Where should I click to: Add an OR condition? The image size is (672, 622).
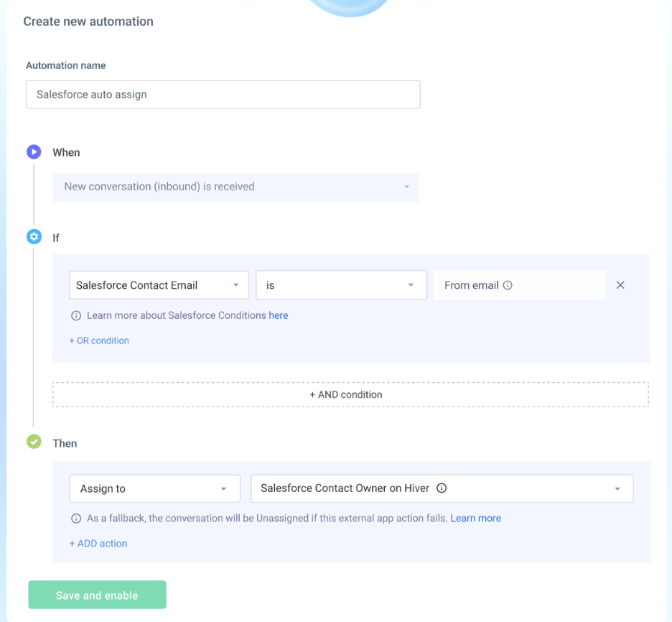[x=99, y=340]
